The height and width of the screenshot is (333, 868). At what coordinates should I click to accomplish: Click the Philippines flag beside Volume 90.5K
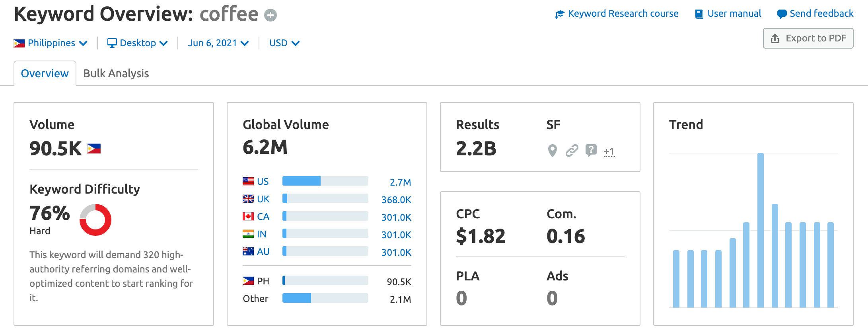point(94,149)
